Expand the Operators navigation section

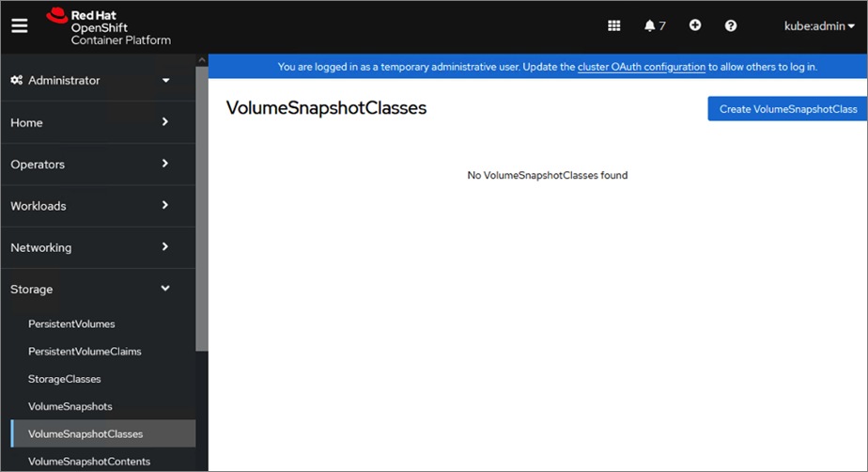pos(98,164)
